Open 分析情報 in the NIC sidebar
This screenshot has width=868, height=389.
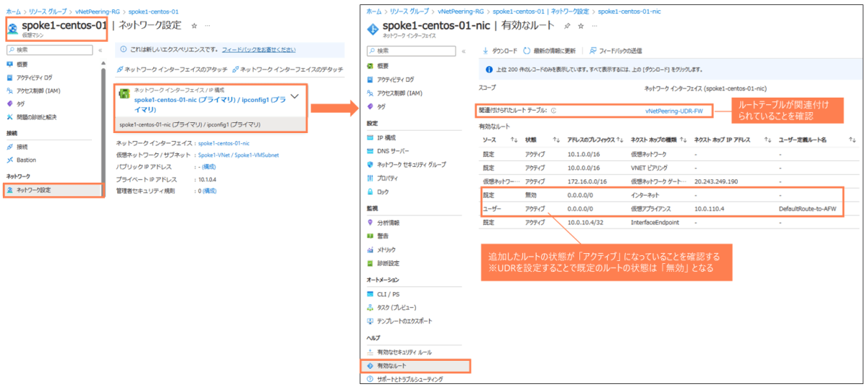pos(383,222)
